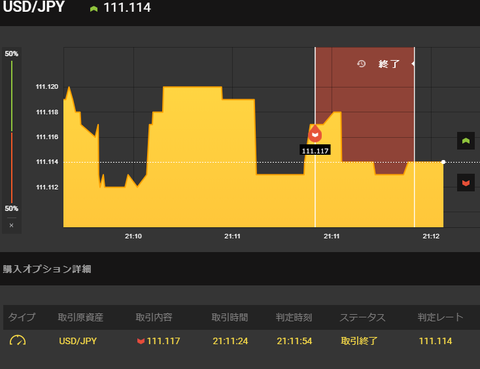Click the 判定レート column header
Viewport: 480px width, 369px height.
tap(440, 317)
